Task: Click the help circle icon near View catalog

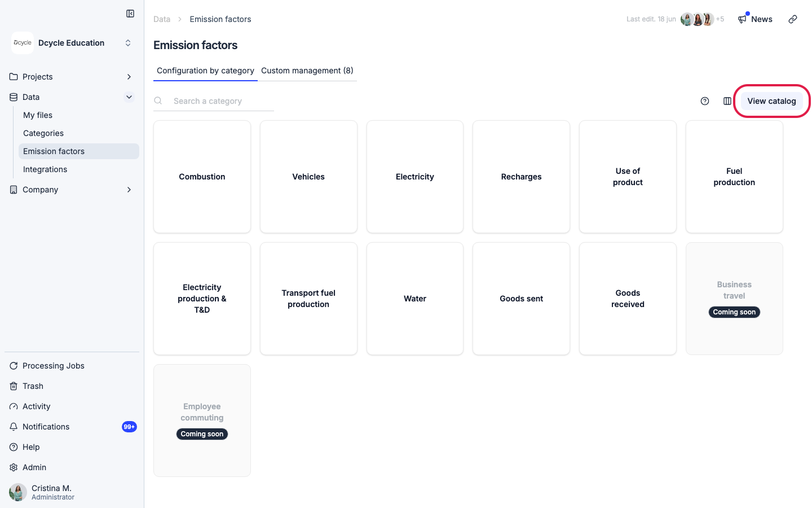Action: tap(705, 101)
